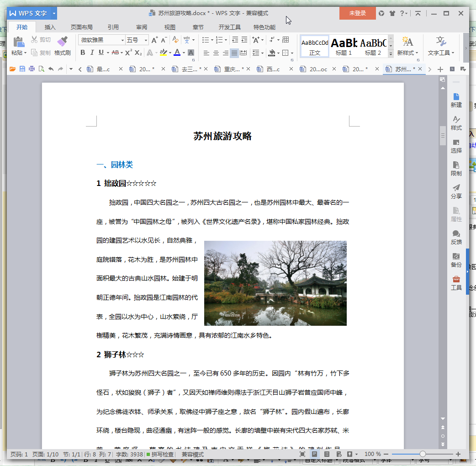The height and width of the screenshot is (466, 476).
Task: Click the Tools (工具) sidebar icon
Action: tap(456, 282)
